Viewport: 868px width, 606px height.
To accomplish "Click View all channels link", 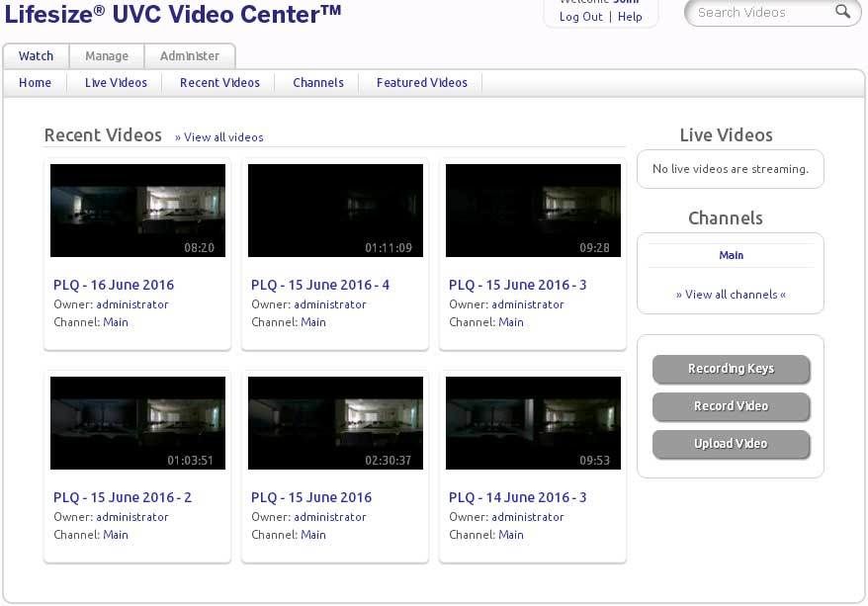I will click(731, 295).
